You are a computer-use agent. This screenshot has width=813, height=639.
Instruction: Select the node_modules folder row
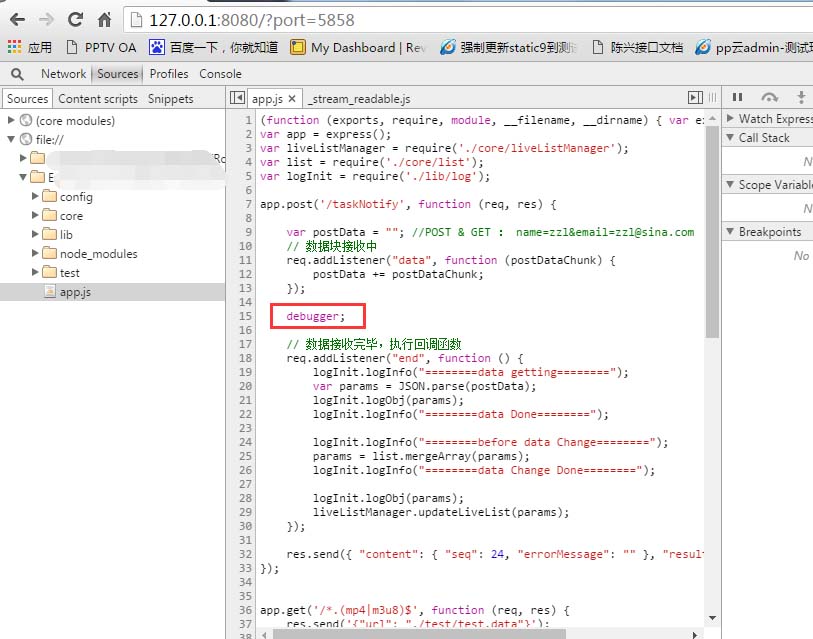[x=112, y=254]
